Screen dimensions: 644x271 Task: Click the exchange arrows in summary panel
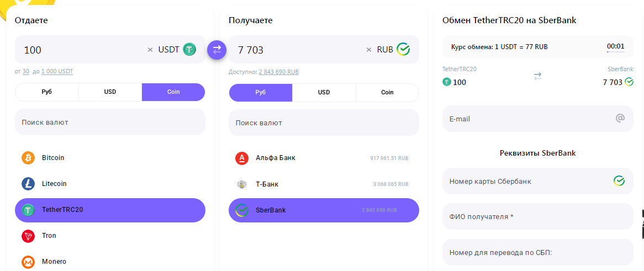coord(537,76)
